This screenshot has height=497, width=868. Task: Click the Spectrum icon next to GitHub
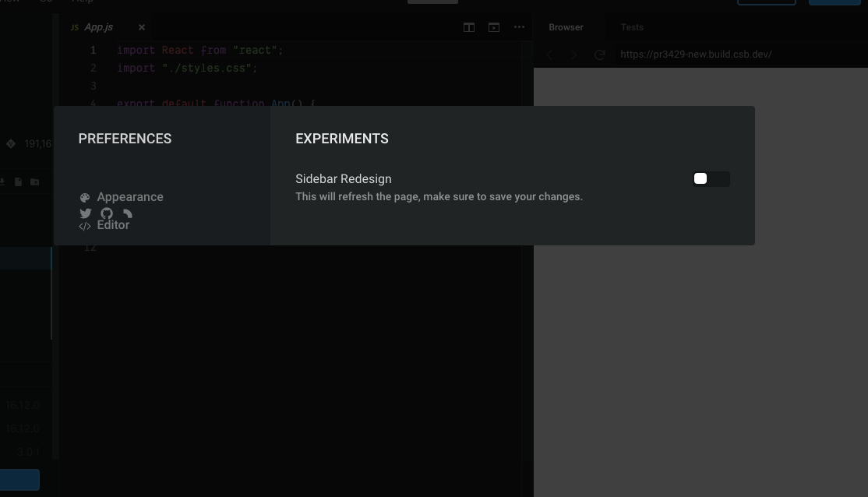(127, 213)
